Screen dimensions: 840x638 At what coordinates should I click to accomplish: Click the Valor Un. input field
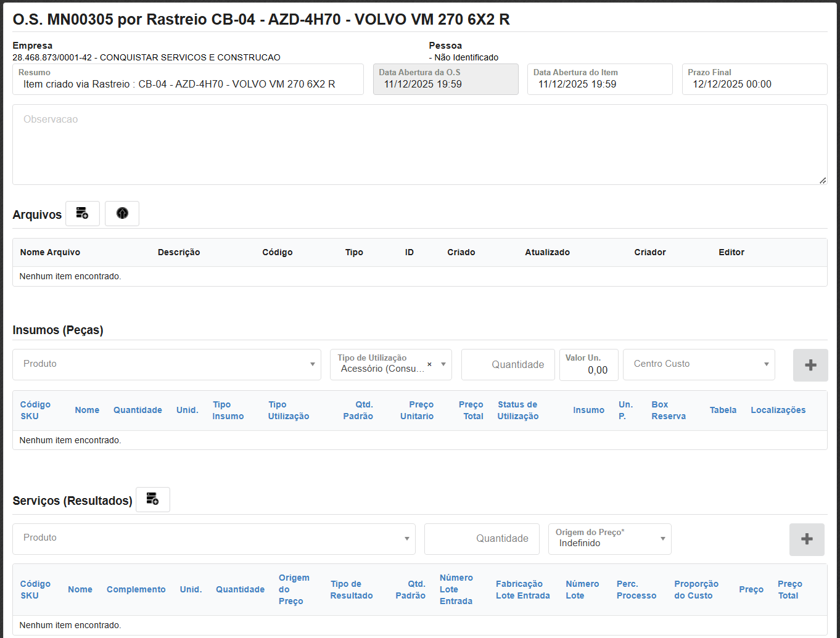point(588,370)
